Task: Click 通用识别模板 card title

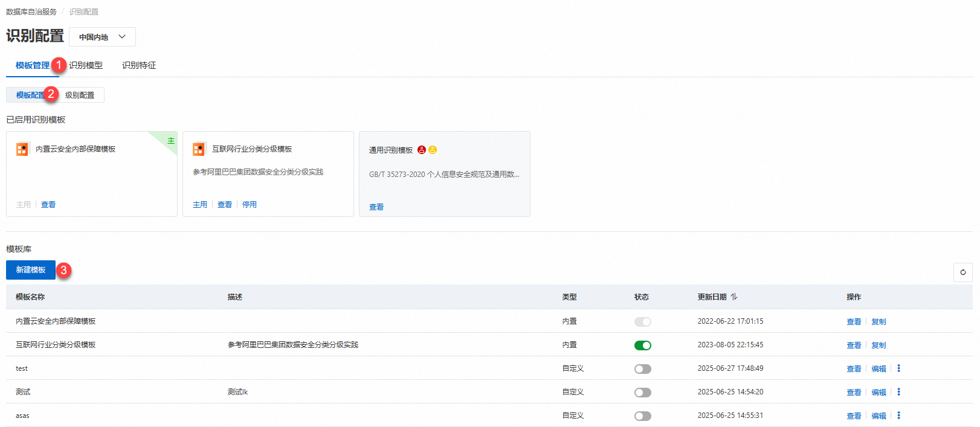Action: pyautogui.click(x=391, y=150)
